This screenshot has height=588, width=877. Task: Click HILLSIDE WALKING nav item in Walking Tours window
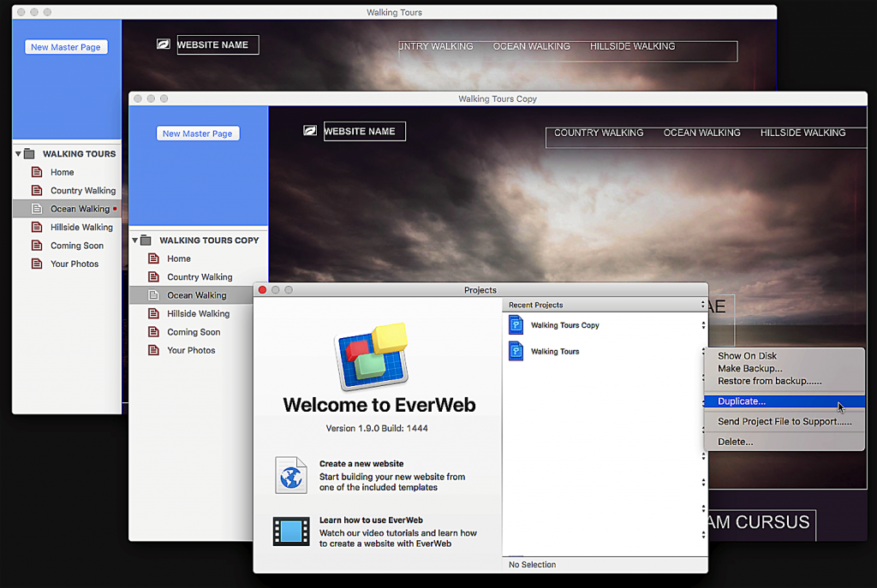tap(633, 46)
